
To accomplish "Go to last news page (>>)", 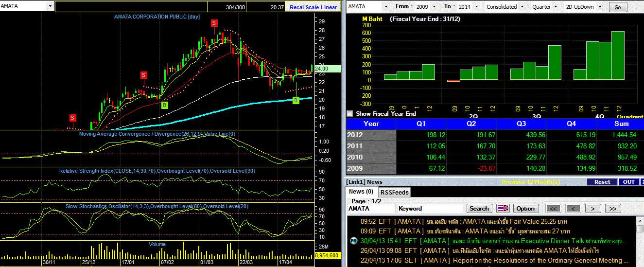I will click(x=612, y=208).
